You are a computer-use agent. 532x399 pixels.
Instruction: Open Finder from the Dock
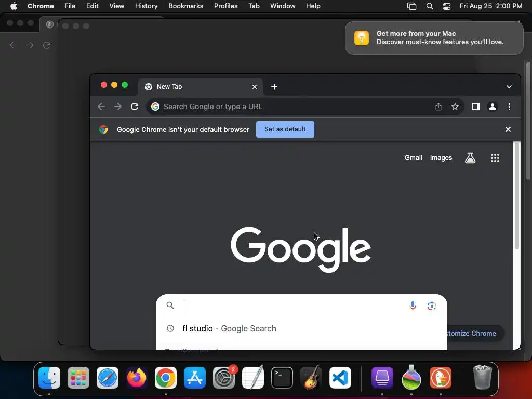(49, 378)
